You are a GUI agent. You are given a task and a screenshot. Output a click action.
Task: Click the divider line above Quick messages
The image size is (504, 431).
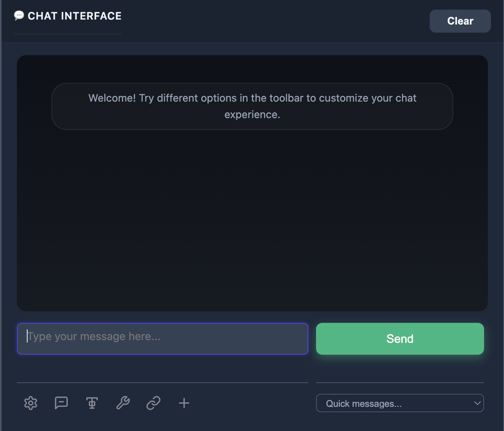[x=400, y=383]
